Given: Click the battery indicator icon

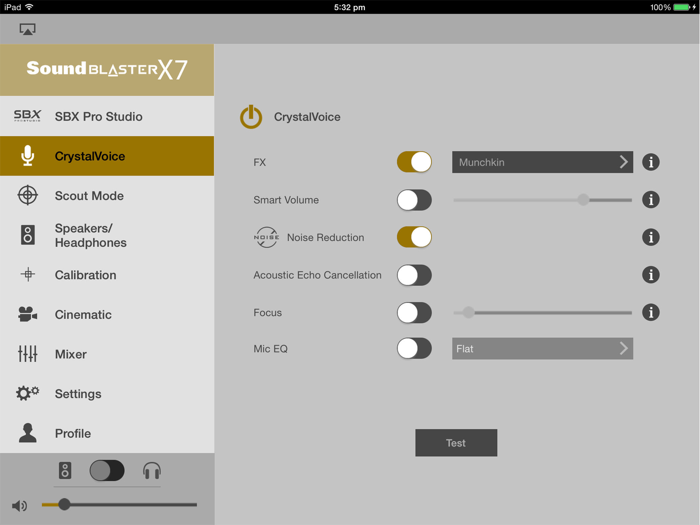Looking at the screenshot, I should click(x=684, y=7).
